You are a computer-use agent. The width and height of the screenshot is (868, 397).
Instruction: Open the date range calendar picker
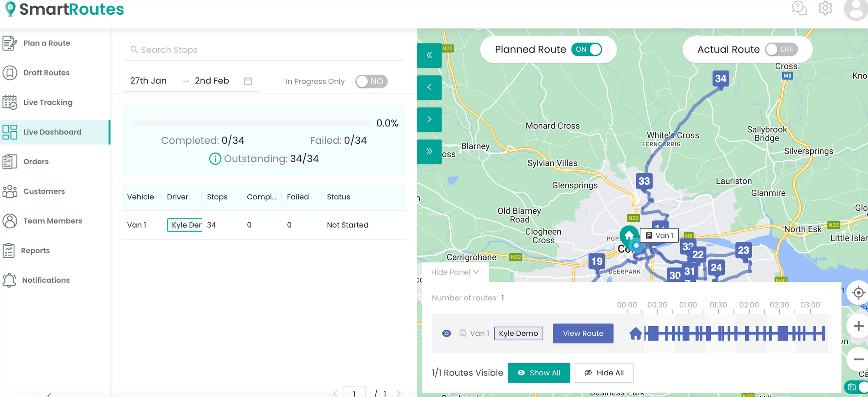click(x=248, y=80)
